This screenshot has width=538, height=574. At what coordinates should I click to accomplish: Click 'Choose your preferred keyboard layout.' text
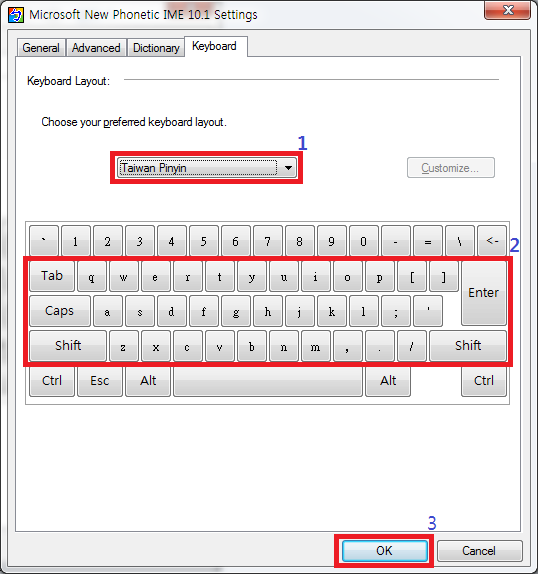click(134, 122)
